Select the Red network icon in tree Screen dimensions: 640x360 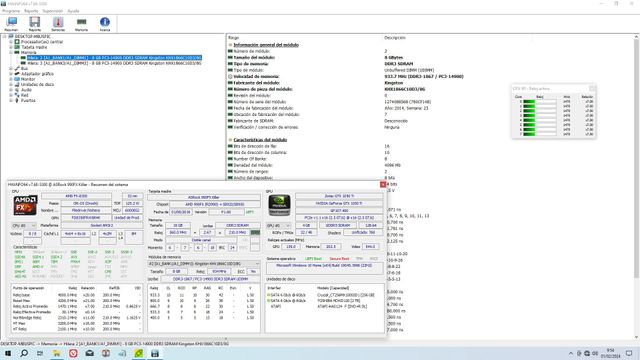(x=17, y=95)
